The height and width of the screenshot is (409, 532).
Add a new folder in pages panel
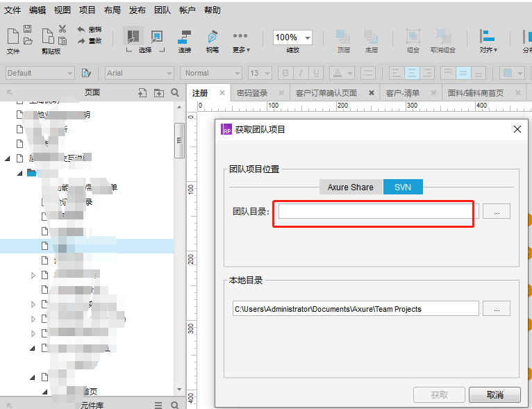[159, 92]
